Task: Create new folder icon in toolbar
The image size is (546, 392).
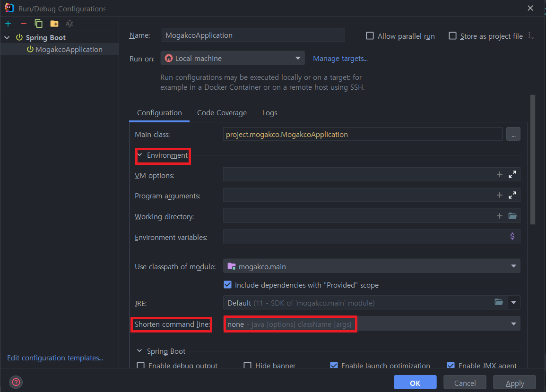Action: (x=54, y=24)
